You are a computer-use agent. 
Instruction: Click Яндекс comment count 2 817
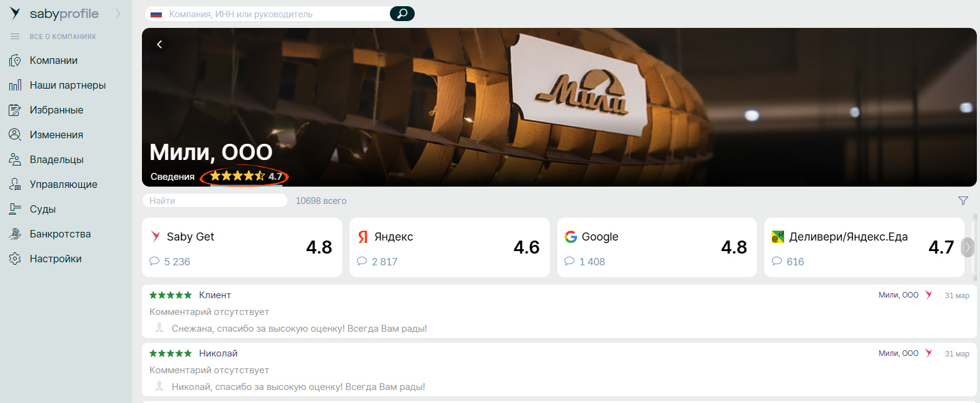377,262
